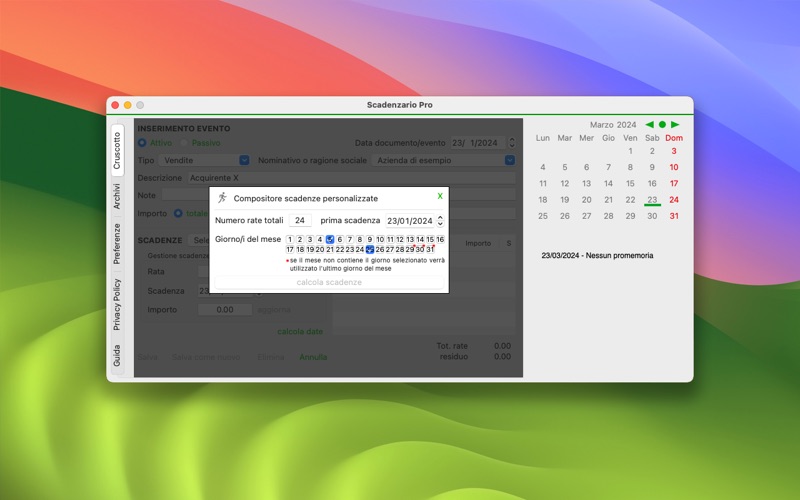The image size is (800, 500).
Task: Uncheck the selected day 25 box
Action: (370, 249)
